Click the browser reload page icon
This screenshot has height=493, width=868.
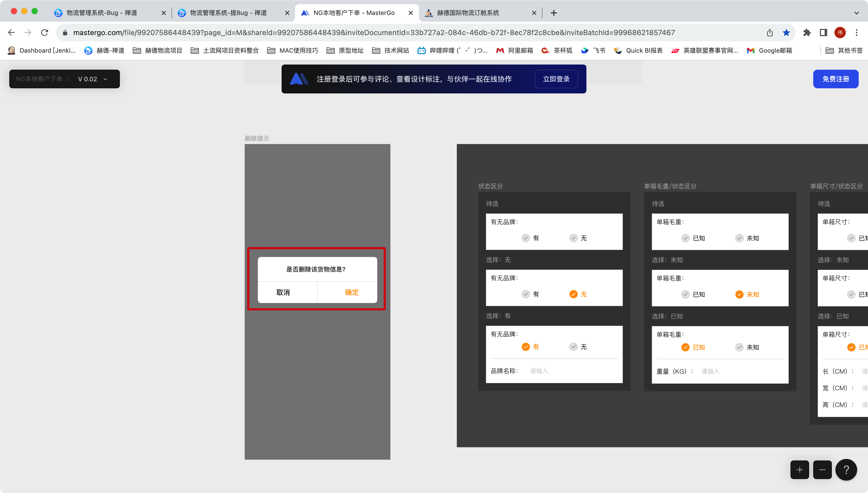[44, 33]
